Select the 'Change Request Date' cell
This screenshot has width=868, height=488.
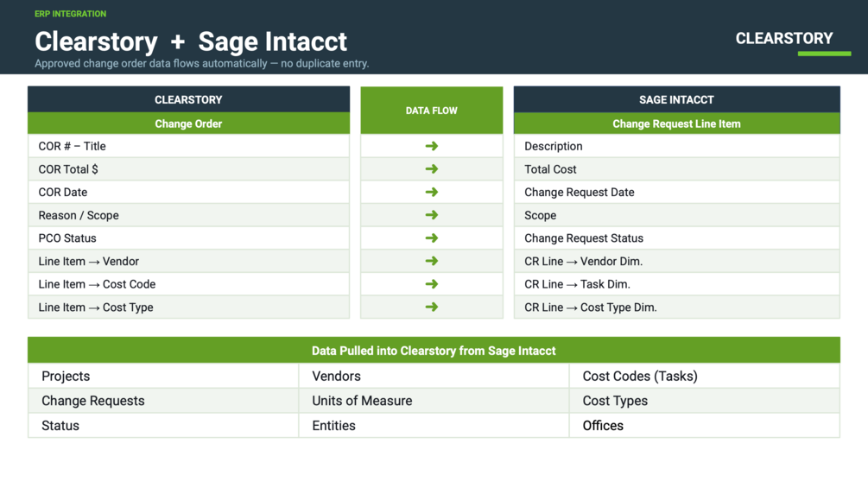[x=677, y=192]
